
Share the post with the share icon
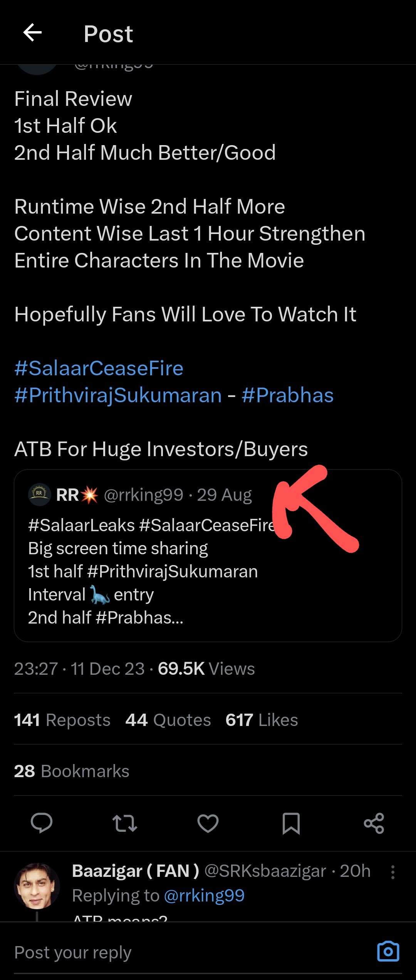(373, 823)
